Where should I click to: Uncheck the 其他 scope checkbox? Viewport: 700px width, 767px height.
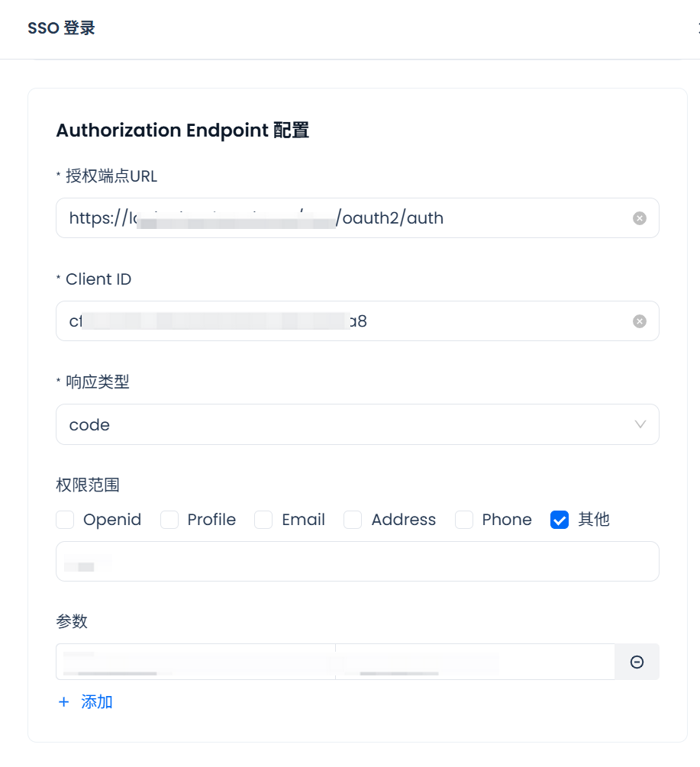coord(560,520)
